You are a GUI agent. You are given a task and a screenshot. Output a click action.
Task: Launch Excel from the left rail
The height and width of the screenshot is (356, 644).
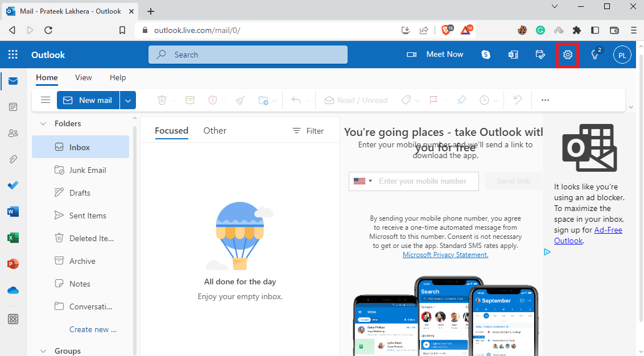[13, 238]
